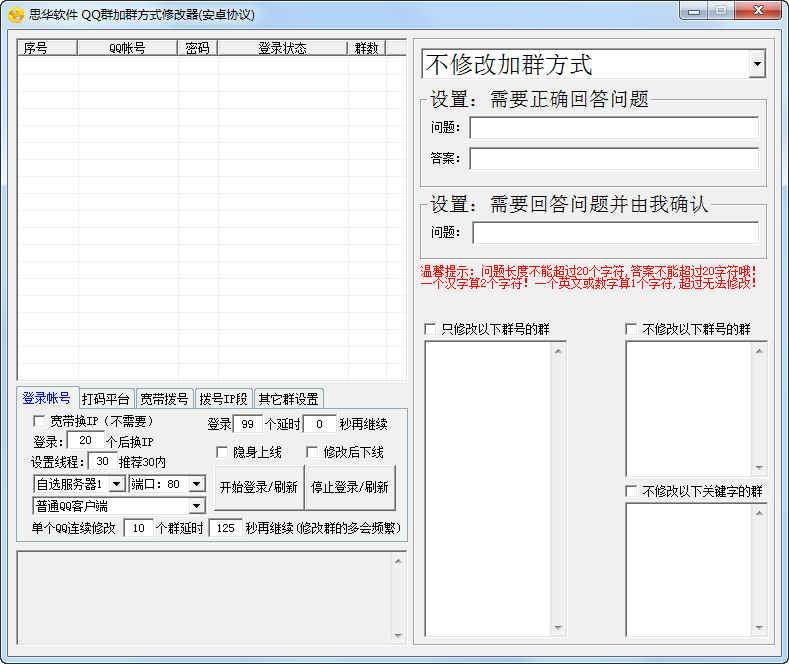Switch to the 打码平台 tab
Viewport: 789px width, 664px height.
click(105, 399)
